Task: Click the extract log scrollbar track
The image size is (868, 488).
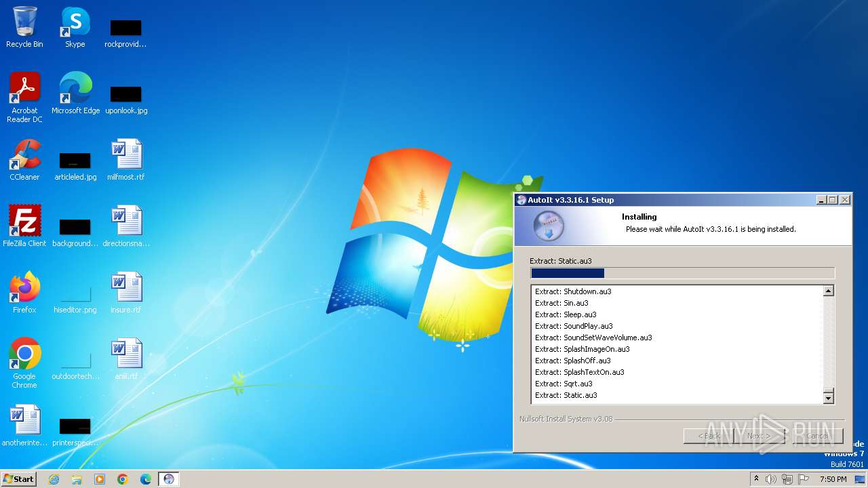Action: pos(828,343)
